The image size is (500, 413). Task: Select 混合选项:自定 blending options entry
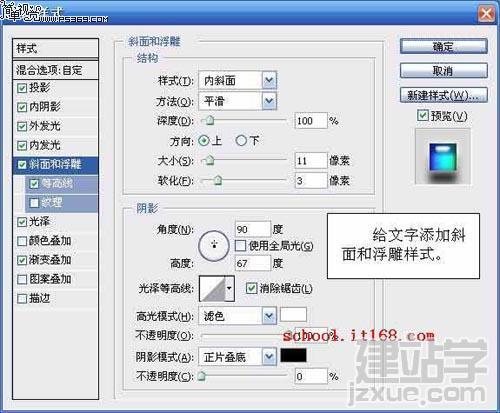point(56,70)
